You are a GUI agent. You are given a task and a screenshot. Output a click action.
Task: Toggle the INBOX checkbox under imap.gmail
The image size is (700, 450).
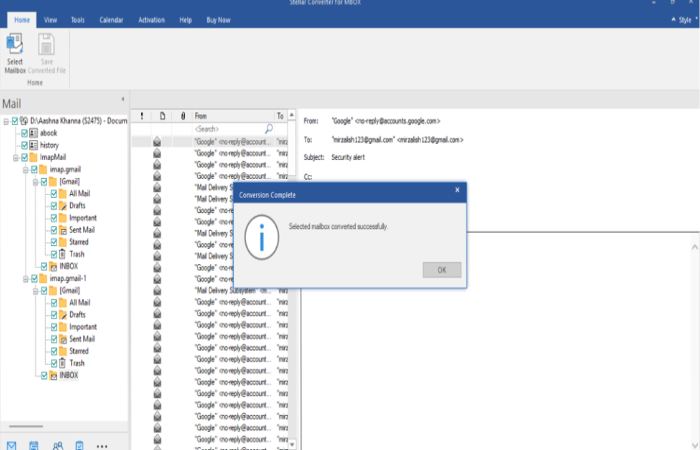point(44,267)
